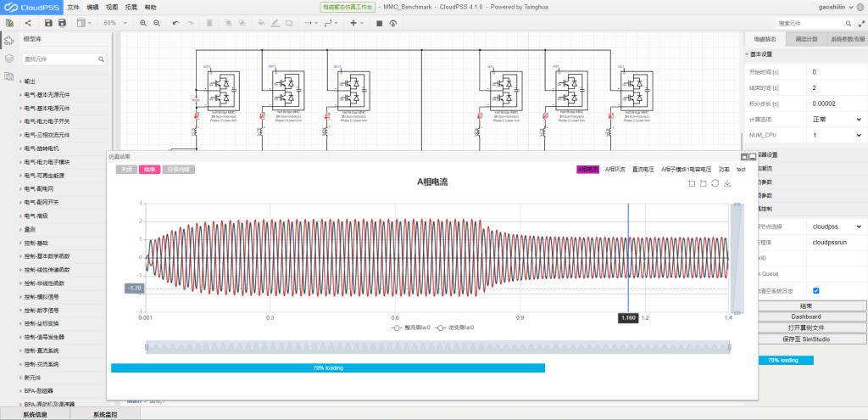Image resolution: width=868 pixels, height=420 pixels.
Task: Click the chart's horizontal data zoom slider
Action: [438, 346]
